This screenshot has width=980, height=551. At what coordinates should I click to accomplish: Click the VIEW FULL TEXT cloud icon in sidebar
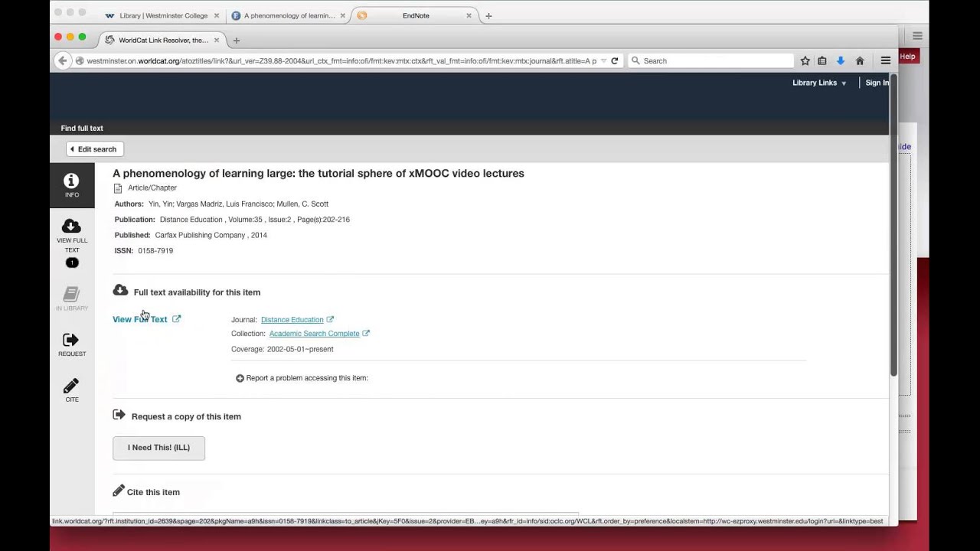point(71,226)
